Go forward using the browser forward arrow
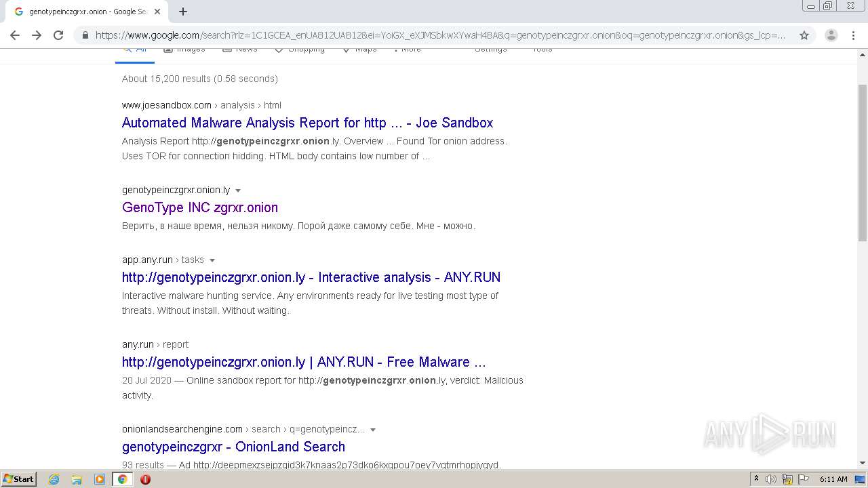 click(x=37, y=35)
